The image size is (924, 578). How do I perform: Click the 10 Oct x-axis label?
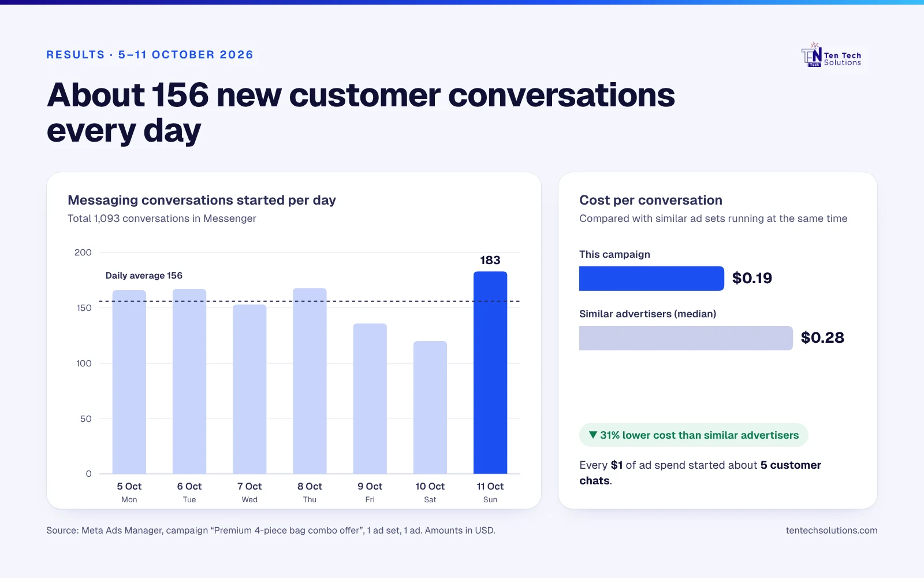pyautogui.click(x=430, y=487)
